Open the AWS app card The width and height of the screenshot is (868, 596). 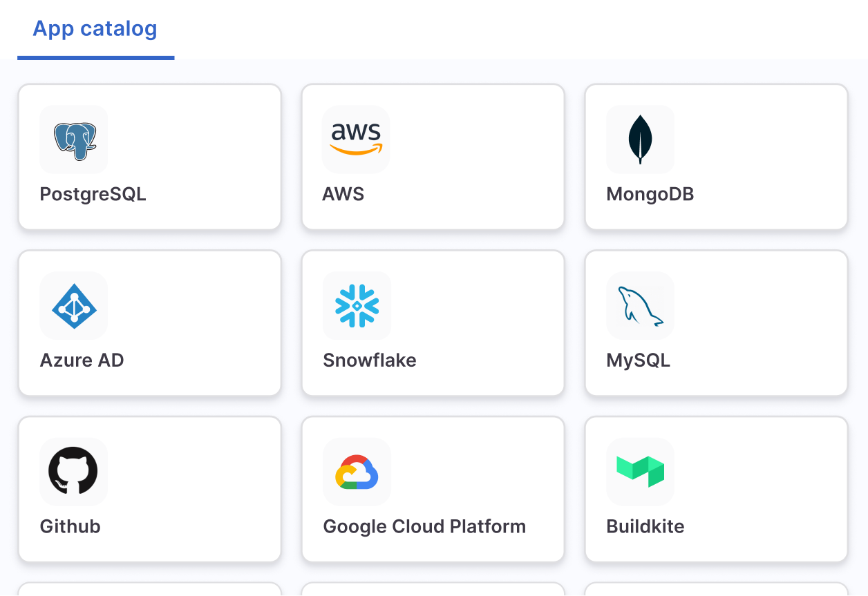point(433,157)
